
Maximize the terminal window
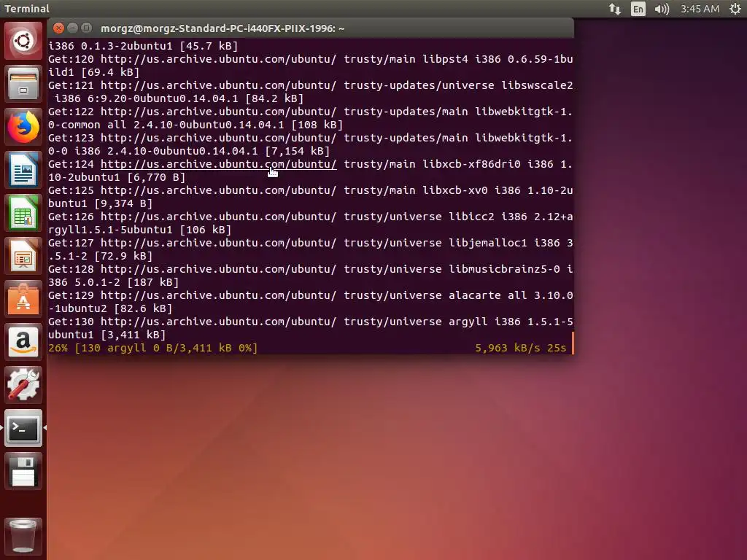[86, 28]
